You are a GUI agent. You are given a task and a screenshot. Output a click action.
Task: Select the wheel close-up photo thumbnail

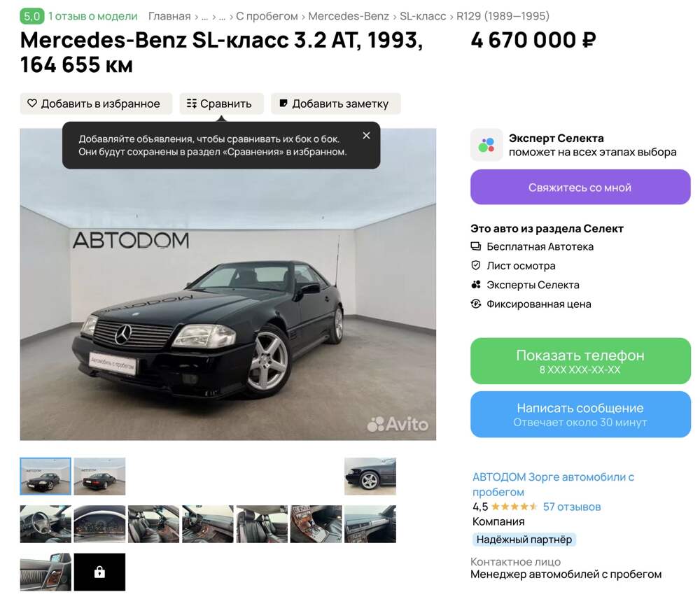click(x=370, y=476)
